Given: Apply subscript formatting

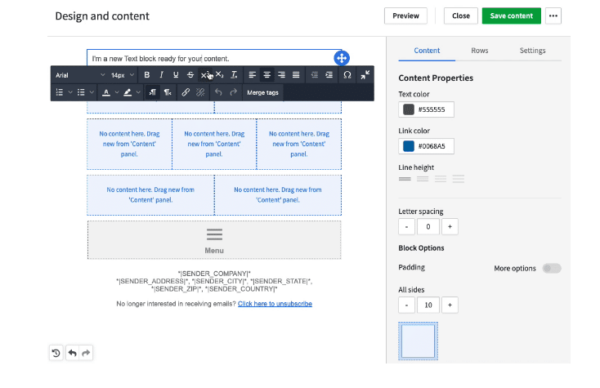Looking at the screenshot, I should tap(219, 75).
